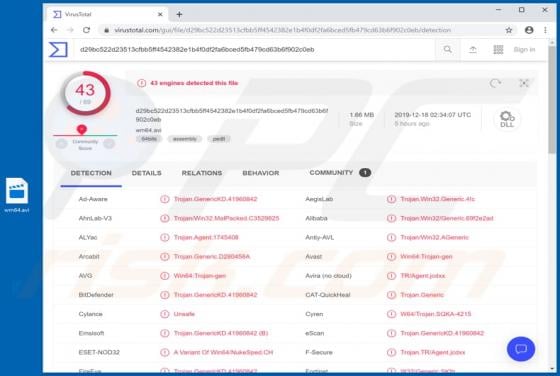
Task: Click the upload file icon
Action: (472, 49)
